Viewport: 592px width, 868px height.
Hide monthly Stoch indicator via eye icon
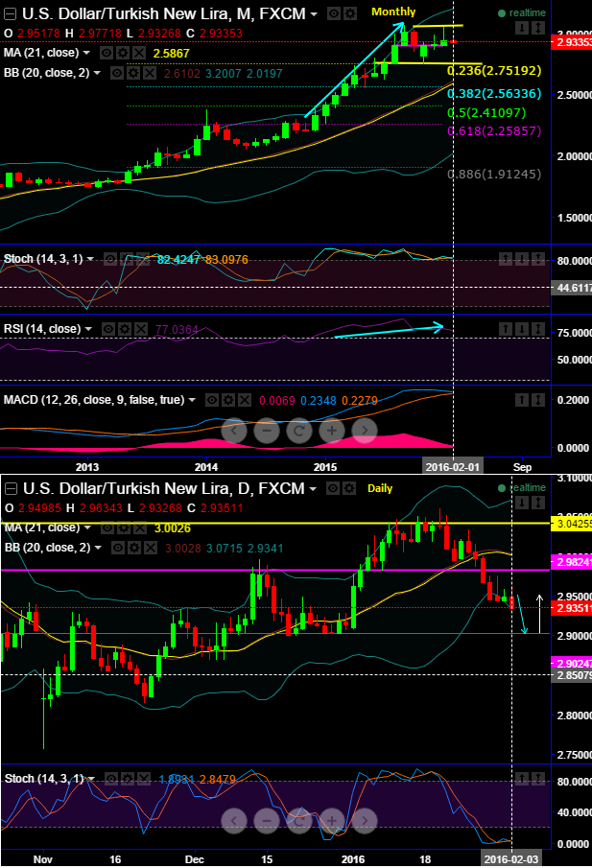click(x=110, y=259)
